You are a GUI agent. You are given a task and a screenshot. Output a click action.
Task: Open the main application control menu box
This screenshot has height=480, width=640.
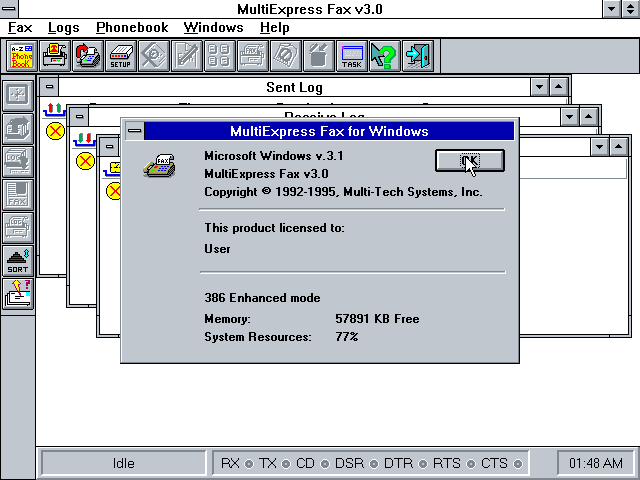click(9, 9)
